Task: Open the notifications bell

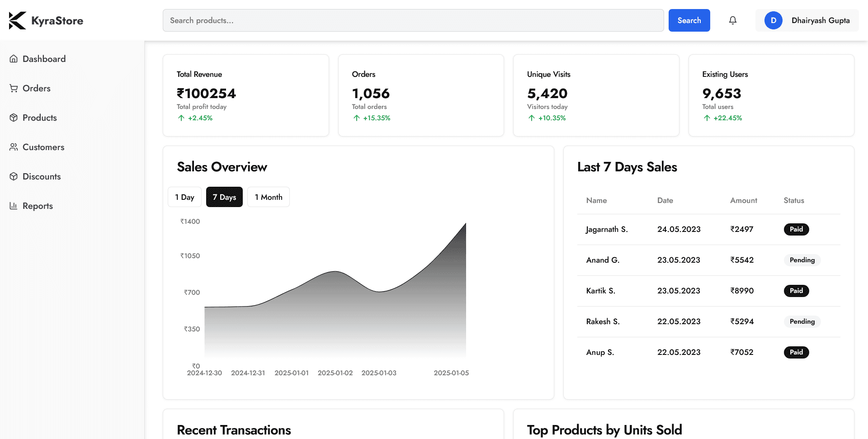Action: pyautogui.click(x=733, y=20)
